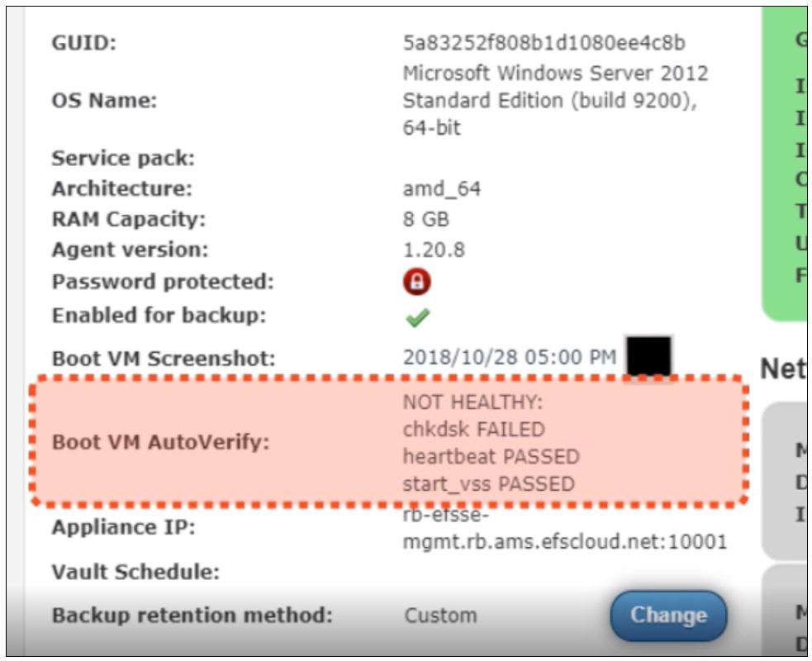
Task: Click the start_vss PASSED status line
Action: point(489,484)
